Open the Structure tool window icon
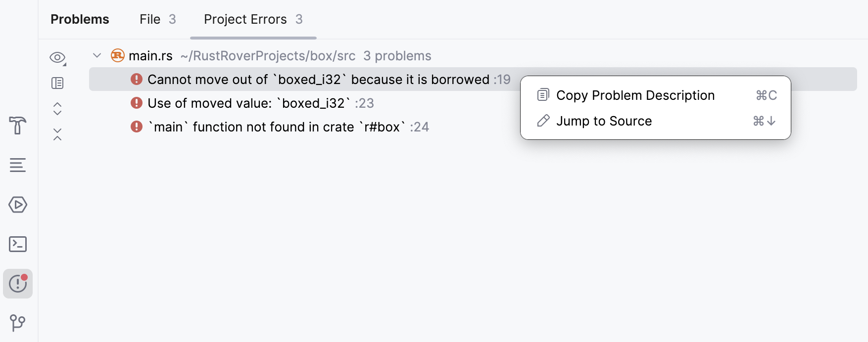This screenshot has width=868, height=342. tap(18, 165)
